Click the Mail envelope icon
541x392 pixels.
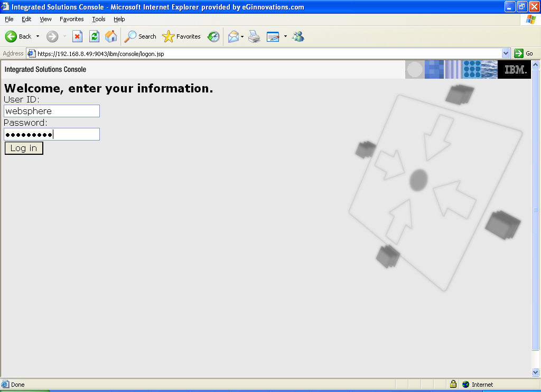tap(234, 36)
